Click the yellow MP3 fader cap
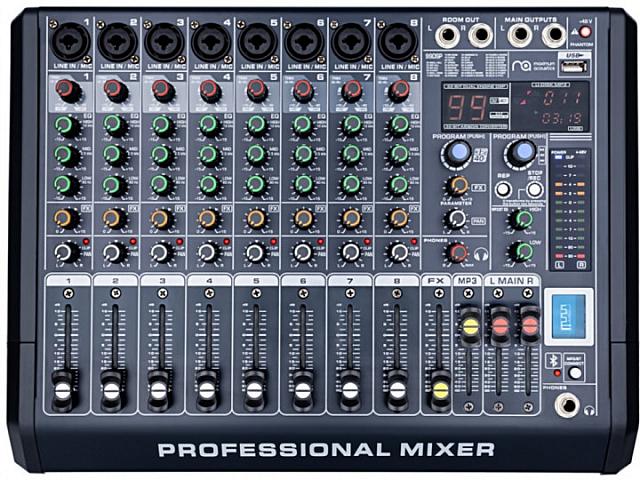The width and height of the screenshot is (640, 480). [x=467, y=325]
